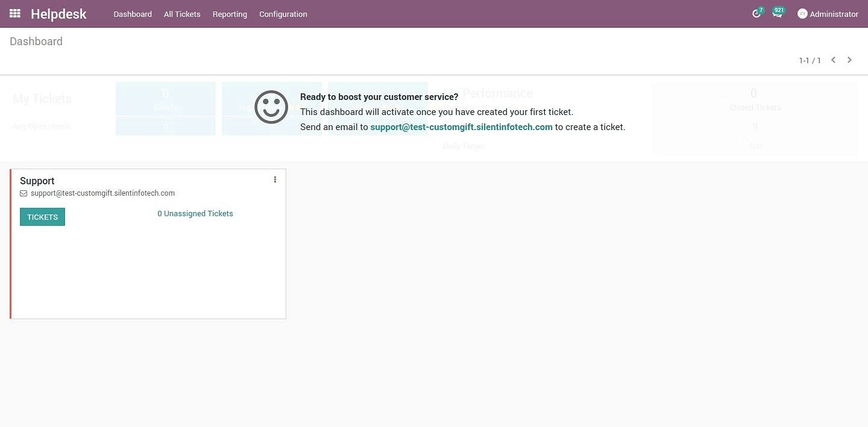Image resolution: width=868 pixels, height=427 pixels.
Task: Open the Dashboard menu in the top bar
Action: click(x=133, y=14)
